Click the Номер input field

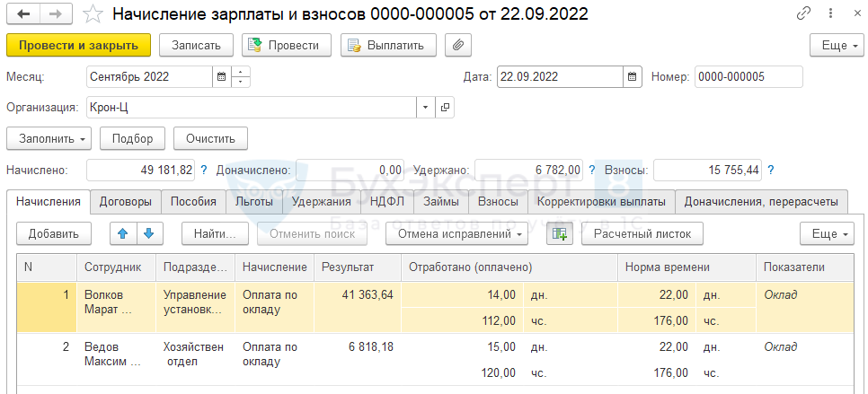pos(748,77)
